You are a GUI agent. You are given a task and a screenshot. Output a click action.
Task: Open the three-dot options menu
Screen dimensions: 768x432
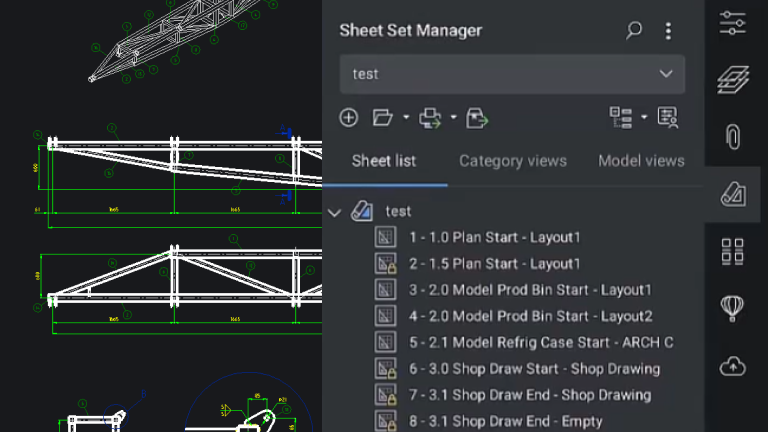coord(668,31)
